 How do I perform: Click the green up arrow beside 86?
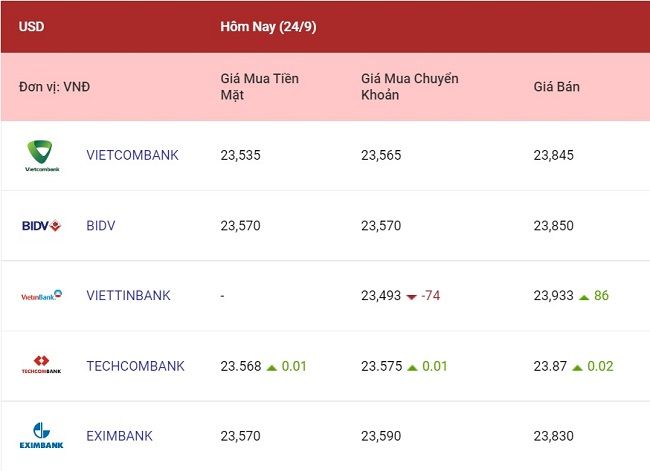click(x=584, y=297)
